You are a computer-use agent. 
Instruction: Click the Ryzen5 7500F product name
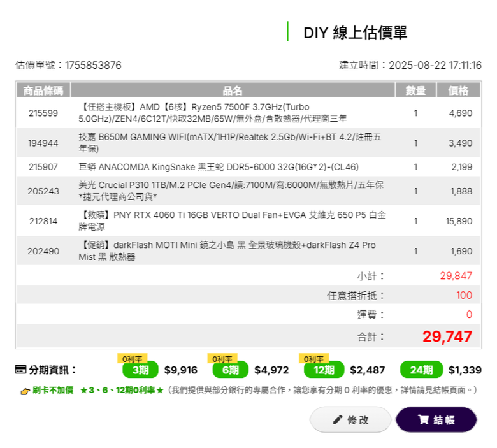[212, 113]
